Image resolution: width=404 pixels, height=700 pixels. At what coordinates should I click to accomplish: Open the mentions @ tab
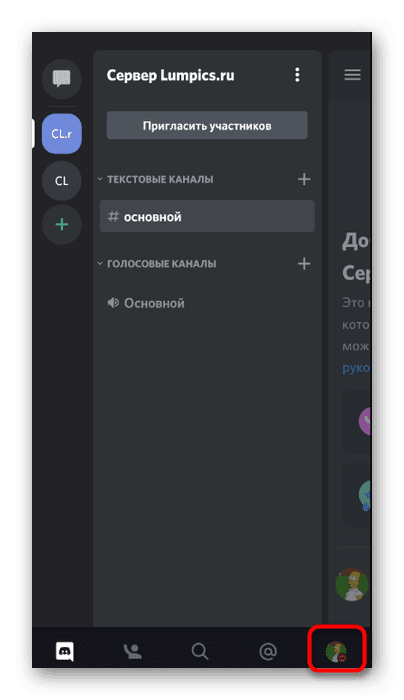coord(268,652)
